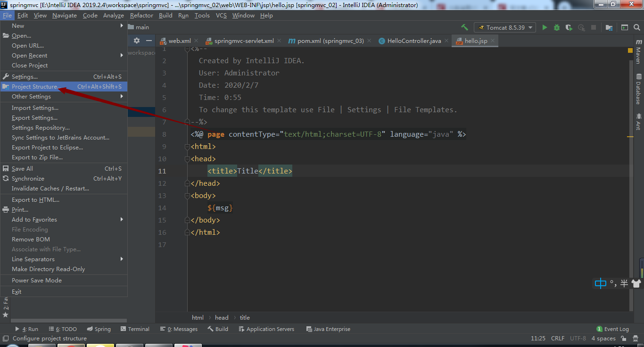The height and width of the screenshot is (347, 644).
Task: Click the Project Structure toolbar icon
Action: [x=609, y=27]
